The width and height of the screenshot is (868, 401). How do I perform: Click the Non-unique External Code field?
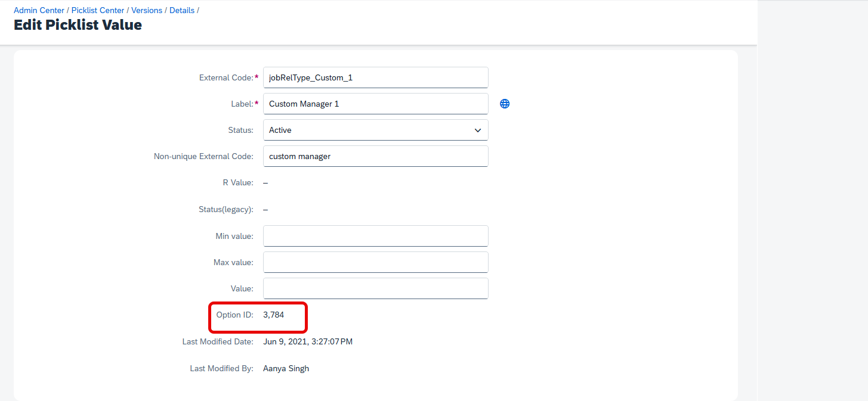point(376,156)
